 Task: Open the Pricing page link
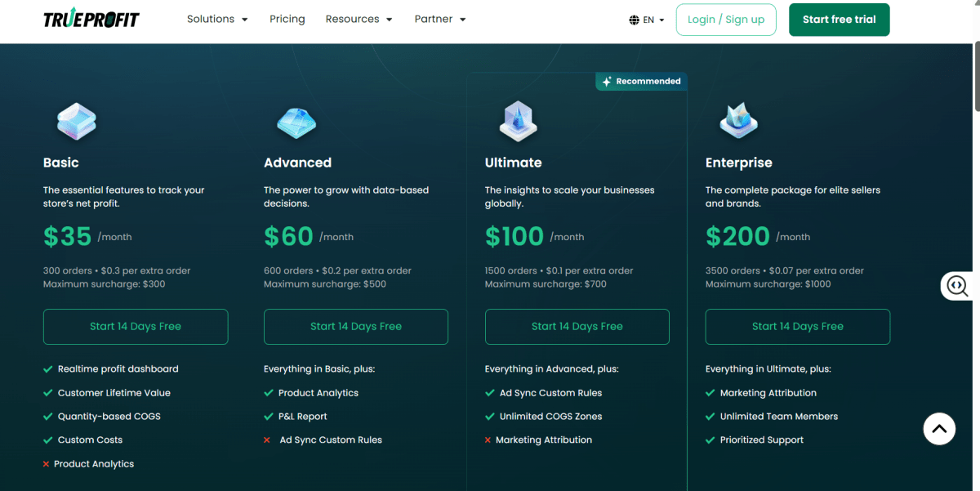[x=287, y=19]
